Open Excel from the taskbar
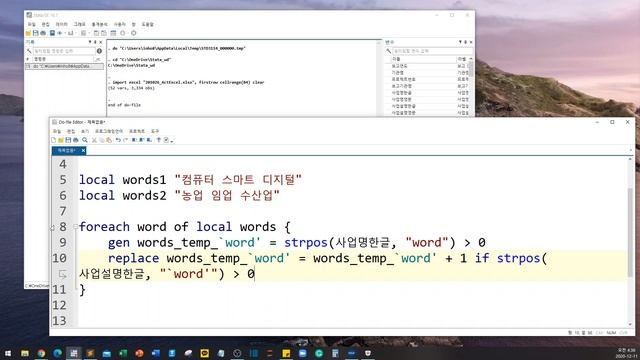This screenshot has width=640, height=360. 123,353
